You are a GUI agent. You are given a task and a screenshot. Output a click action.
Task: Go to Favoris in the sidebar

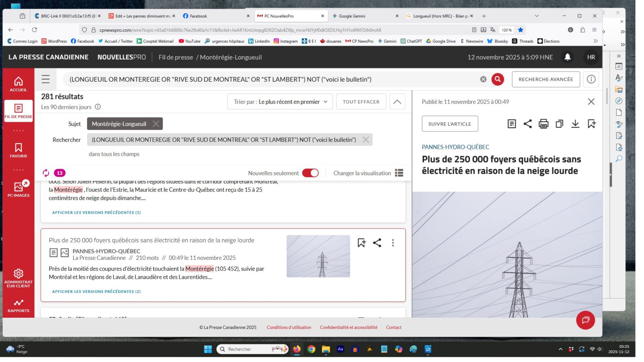click(x=19, y=150)
